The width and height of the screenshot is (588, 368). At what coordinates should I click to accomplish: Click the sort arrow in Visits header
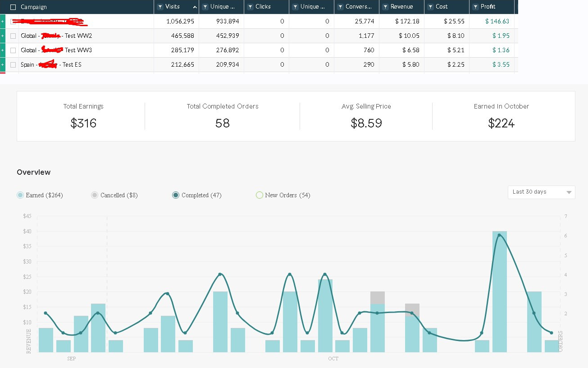pyautogui.click(x=195, y=7)
